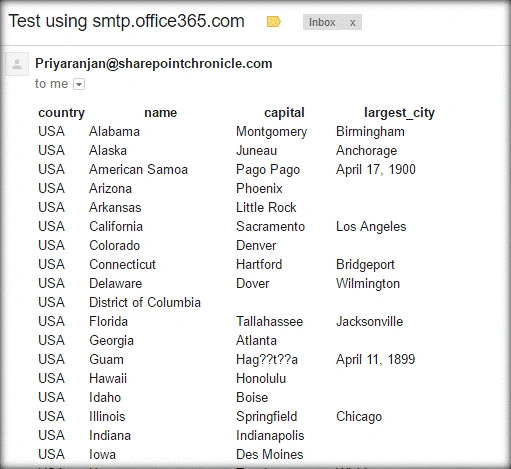Select the 'Birmingham' cell
This screenshot has height=469, width=511.
(x=370, y=132)
